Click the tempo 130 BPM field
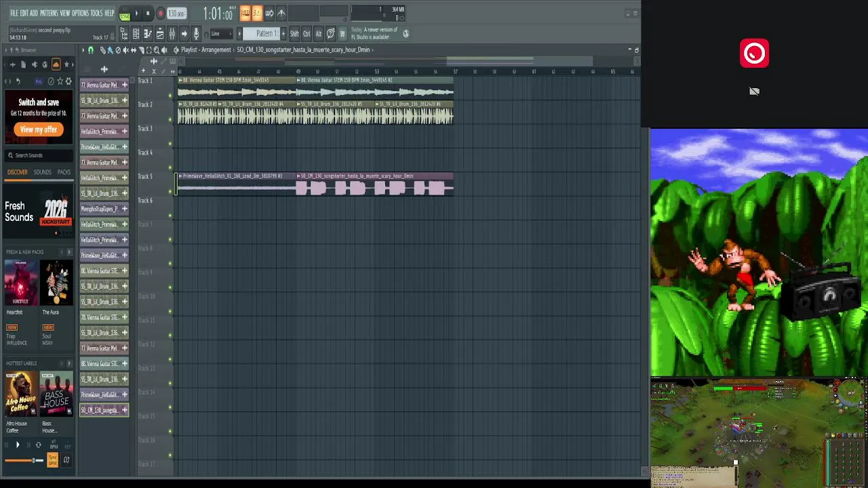This screenshot has height=488, width=868. tap(177, 14)
